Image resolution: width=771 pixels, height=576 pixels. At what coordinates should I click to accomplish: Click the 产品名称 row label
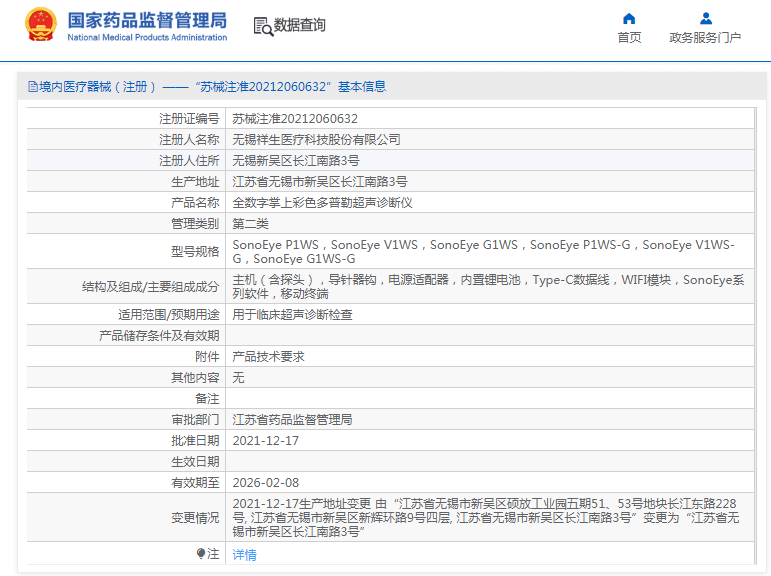(x=195, y=203)
